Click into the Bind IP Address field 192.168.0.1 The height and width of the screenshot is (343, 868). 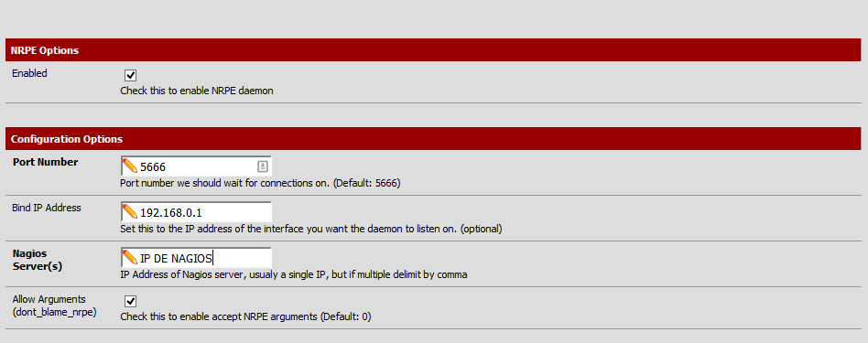click(196, 212)
